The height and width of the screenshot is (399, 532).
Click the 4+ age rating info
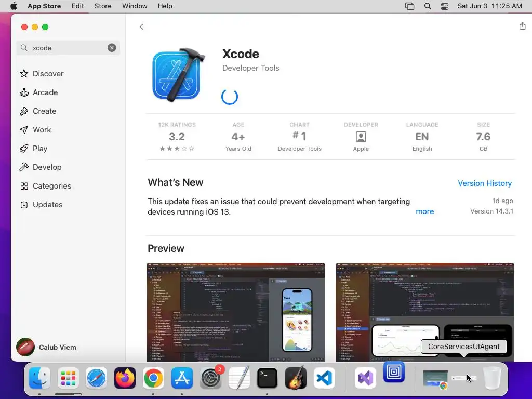tap(238, 137)
